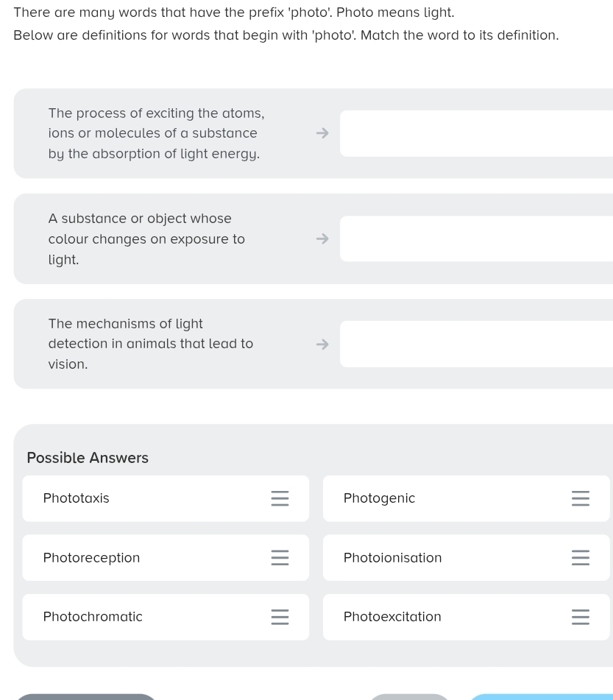Click the drag handle on Photochromatic
Viewport: 613px width, 700px height.
pyautogui.click(x=280, y=617)
